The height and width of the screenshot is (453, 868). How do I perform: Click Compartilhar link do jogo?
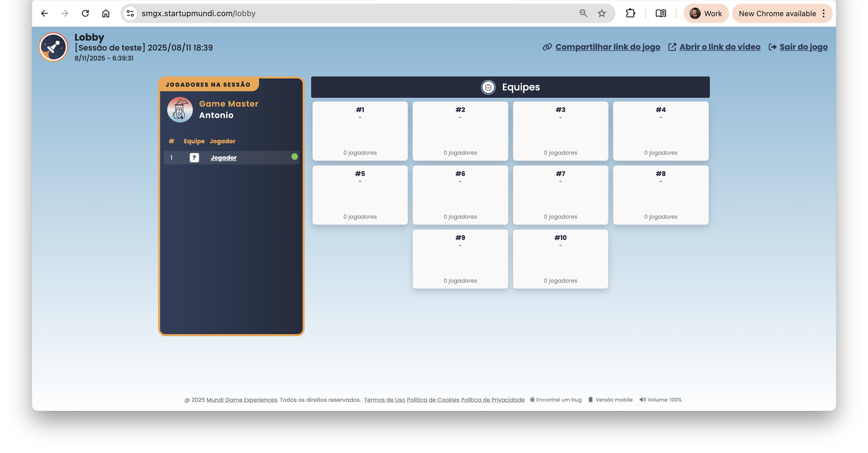tap(608, 47)
